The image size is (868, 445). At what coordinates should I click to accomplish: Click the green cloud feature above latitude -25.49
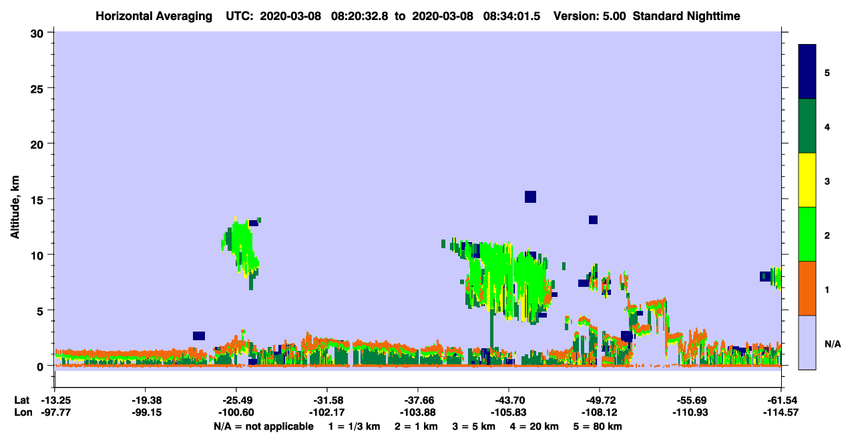click(241, 250)
